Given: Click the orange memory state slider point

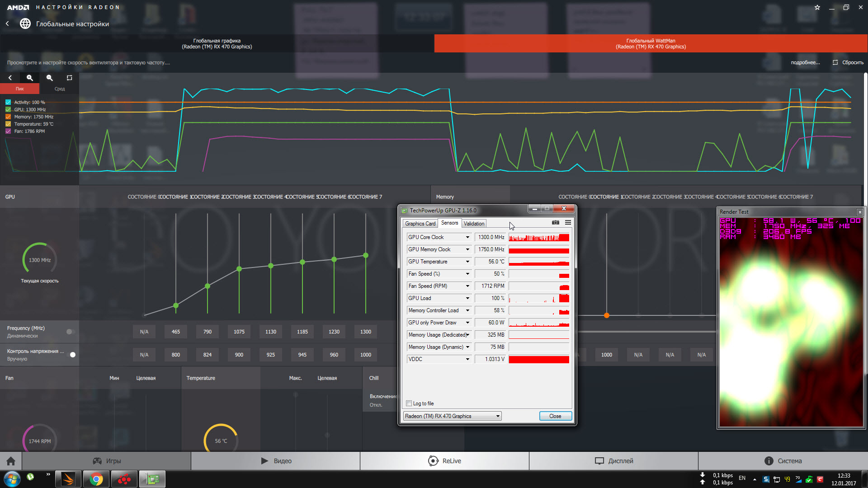Looking at the screenshot, I should [x=607, y=315].
